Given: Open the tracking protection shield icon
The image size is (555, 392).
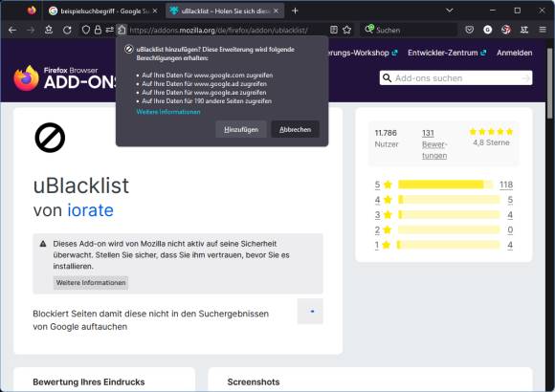Looking at the screenshot, I should pyautogui.click(x=86, y=30).
